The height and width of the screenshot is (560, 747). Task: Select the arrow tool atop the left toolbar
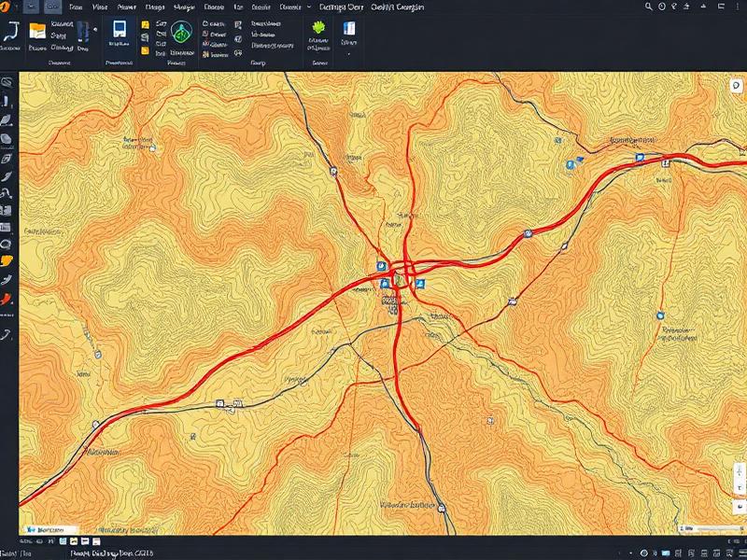pyautogui.click(x=11, y=79)
